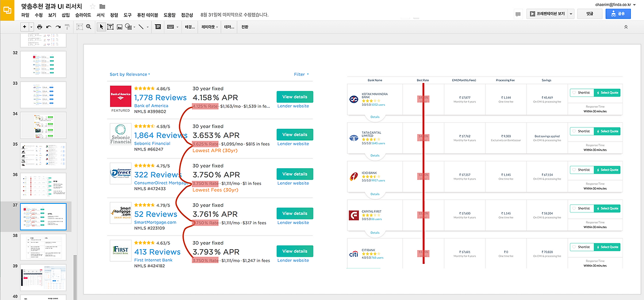Open the 퓨전 테이블 menu
644x300 pixels.
(147, 15)
